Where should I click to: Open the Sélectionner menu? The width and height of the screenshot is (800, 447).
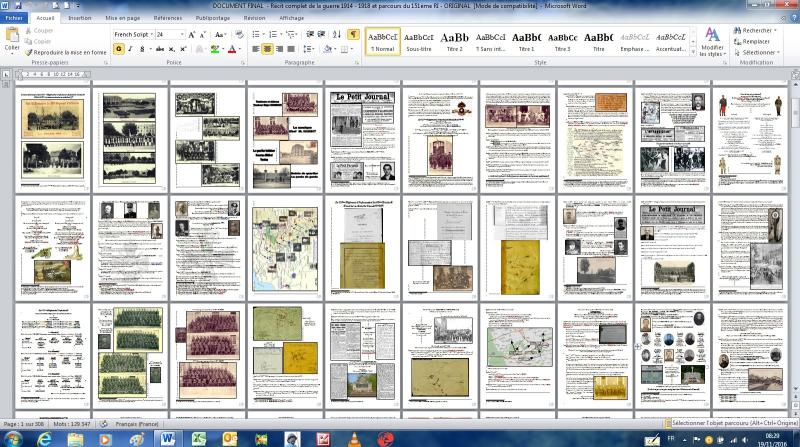[x=756, y=52]
